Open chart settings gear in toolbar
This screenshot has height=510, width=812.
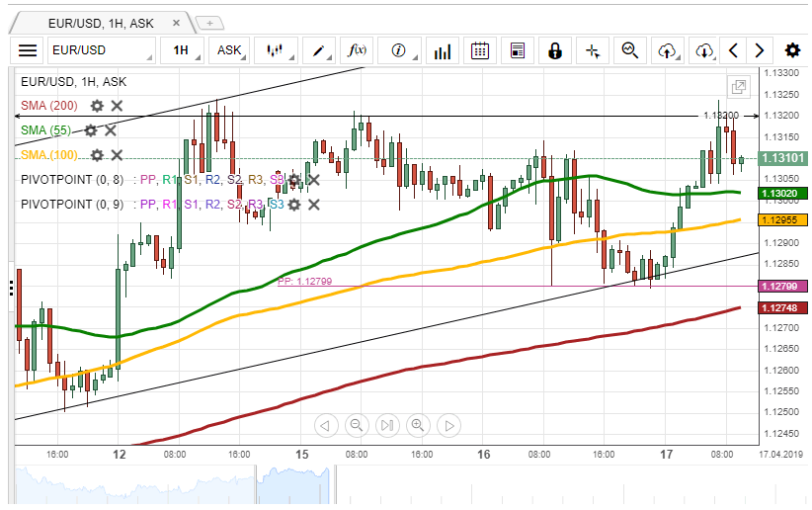792,50
